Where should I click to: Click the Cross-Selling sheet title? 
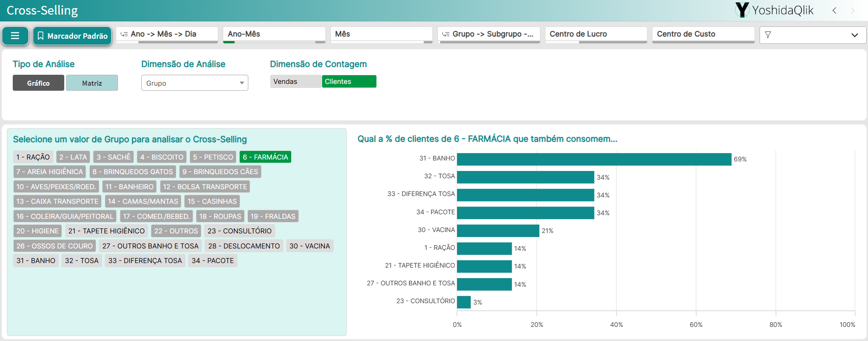click(42, 10)
